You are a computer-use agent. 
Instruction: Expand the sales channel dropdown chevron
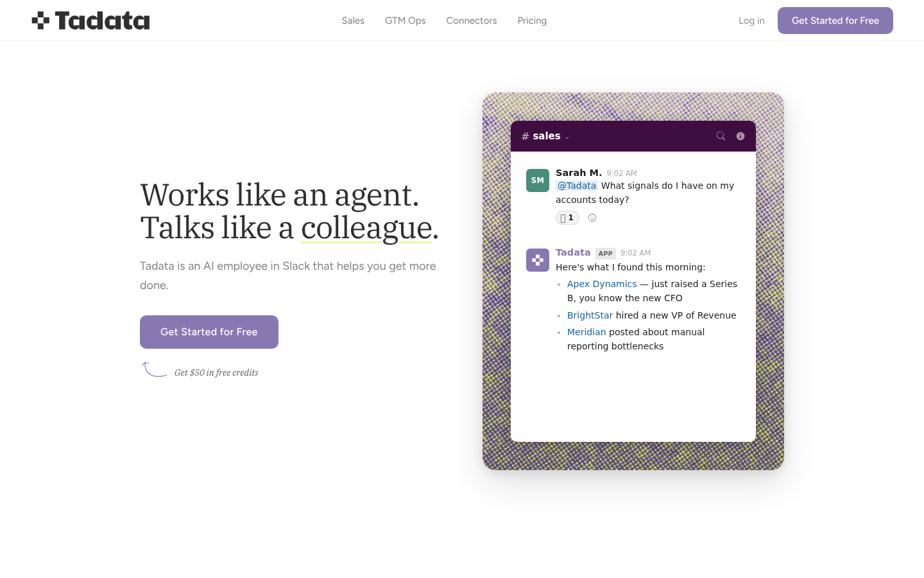coord(567,137)
